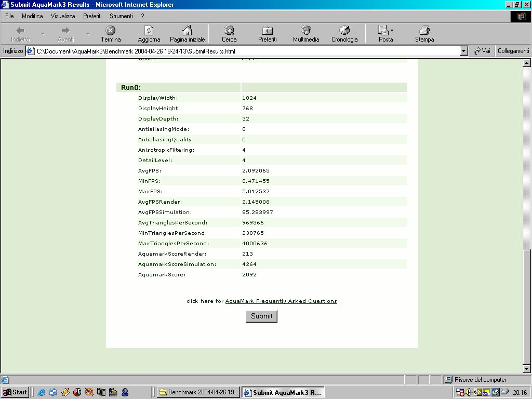Go back with the Indietro toolbar button

20,34
